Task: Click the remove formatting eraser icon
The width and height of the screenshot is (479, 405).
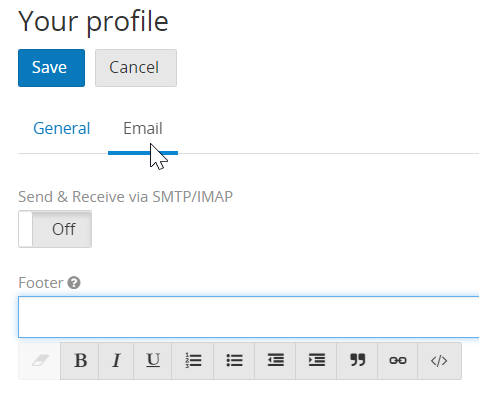Action: click(x=40, y=361)
